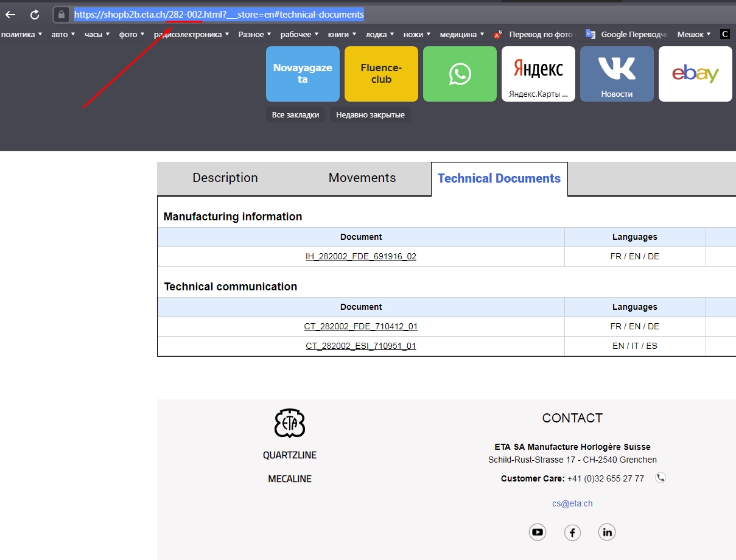736x560 pixels.
Task: Open document CT_282002_ESI_710951_01
Action: click(361, 346)
